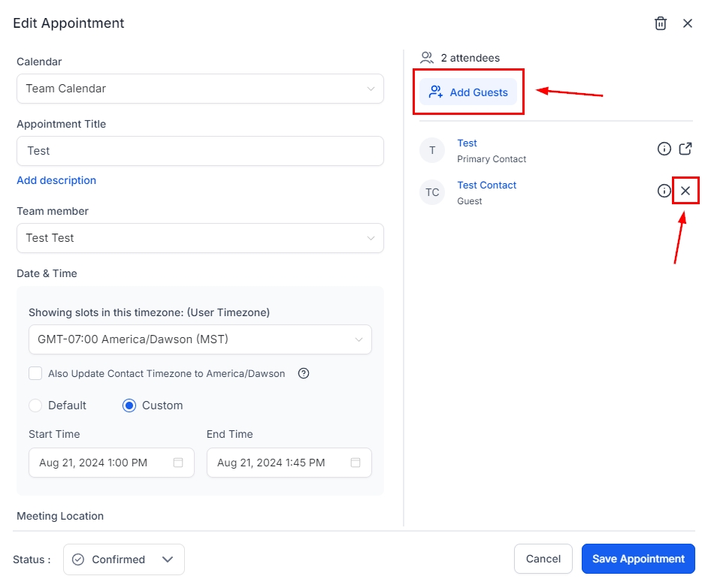Image resolution: width=708 pixels, height=588 pixels.
Task: Click info icon for Test primary contact
Action: [664, 149]
